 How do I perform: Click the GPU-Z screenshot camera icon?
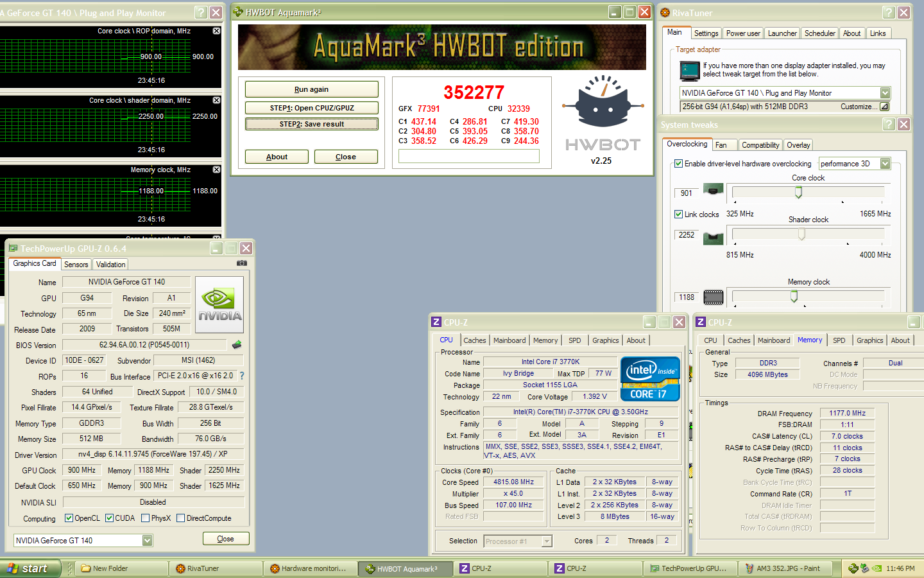pos(241,263)
